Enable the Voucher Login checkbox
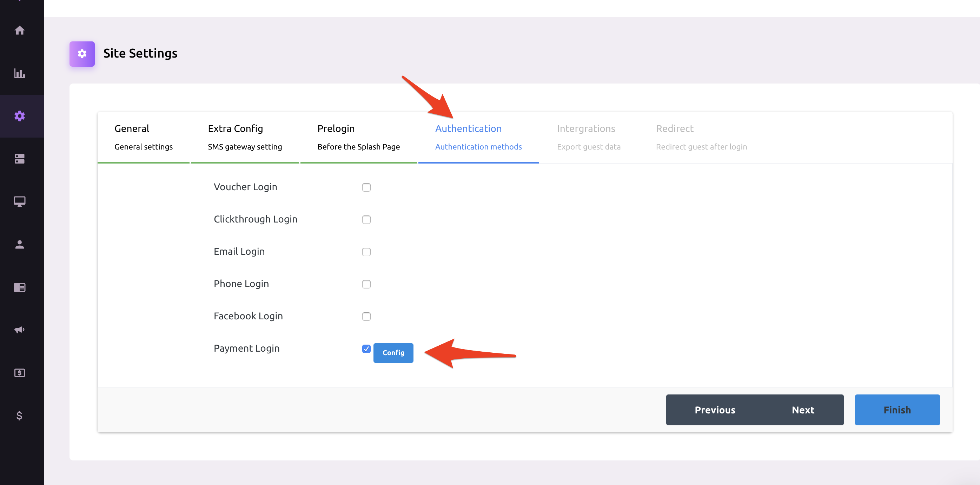The width and height of the screenshot is (980, 485). coord(366,187)
